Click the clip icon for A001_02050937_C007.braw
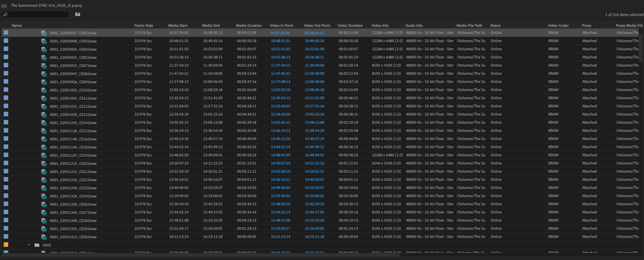 click(44, 66)
